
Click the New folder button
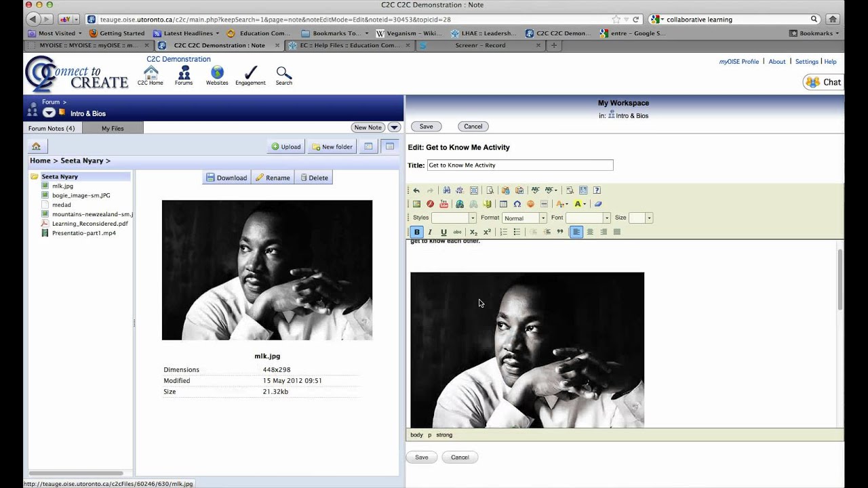(332, 146)
